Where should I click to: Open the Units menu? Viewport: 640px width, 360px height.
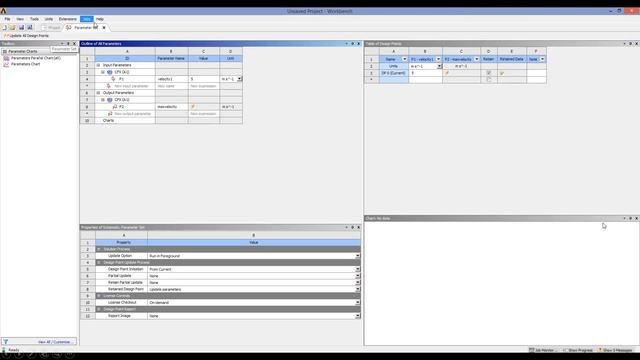pos(49,19)
